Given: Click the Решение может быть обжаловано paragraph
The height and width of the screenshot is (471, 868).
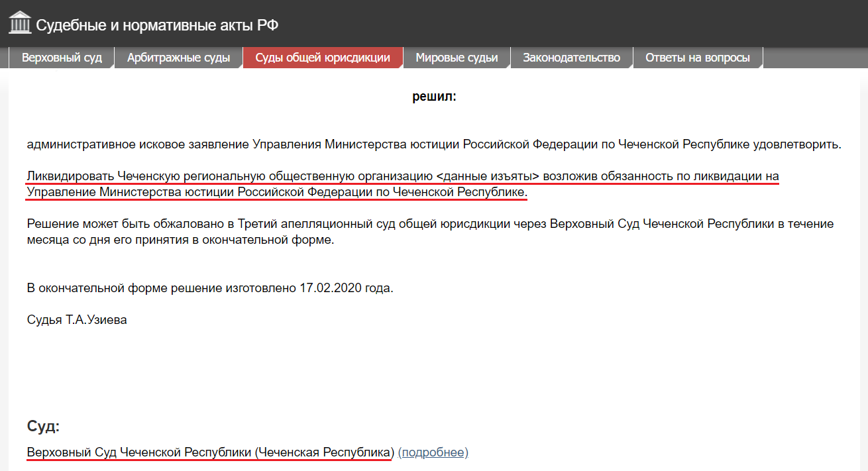Looking at the screenshot, I should 430,232.
